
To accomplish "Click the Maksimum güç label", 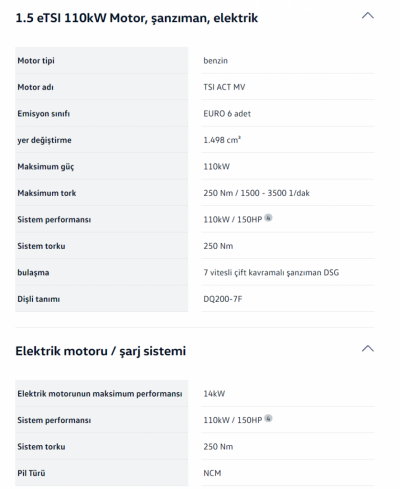I will point(46,167).
